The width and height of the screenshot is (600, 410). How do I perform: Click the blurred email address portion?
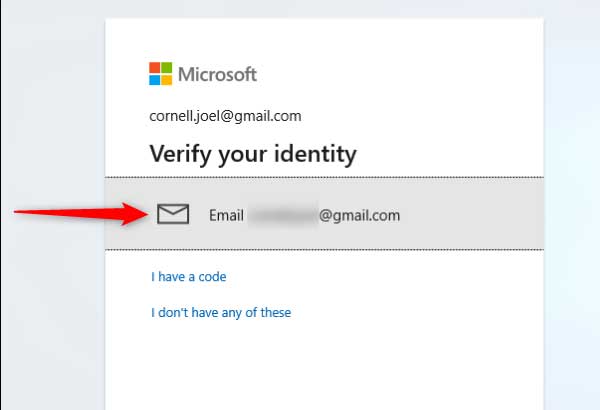[283, 215]
